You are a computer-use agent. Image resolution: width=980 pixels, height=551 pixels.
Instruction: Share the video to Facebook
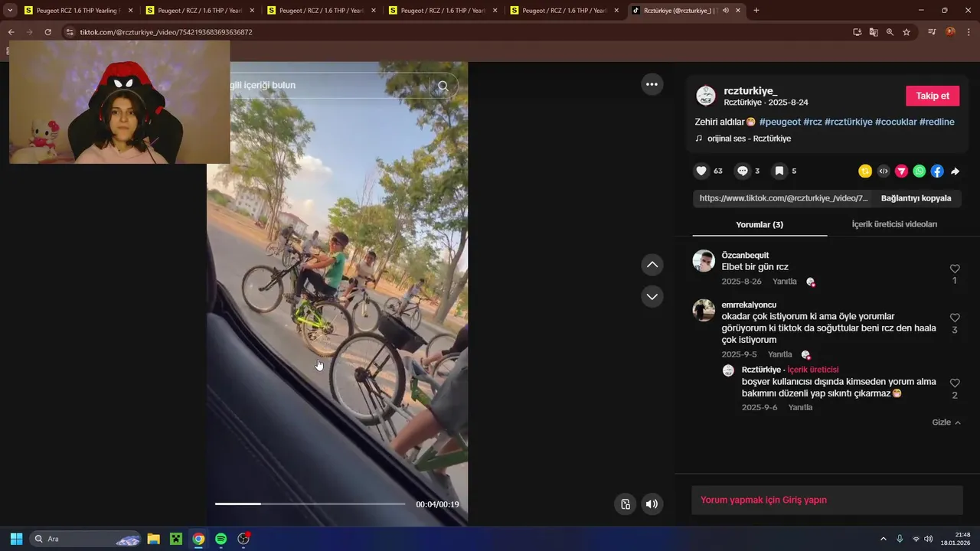point(937,171)
